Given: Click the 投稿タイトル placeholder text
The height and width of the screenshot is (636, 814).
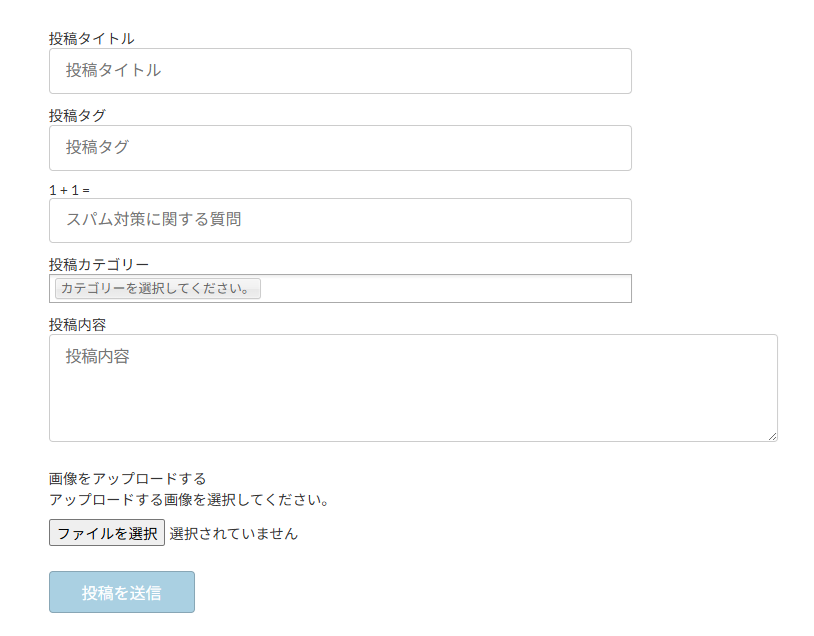Looking at the screenshot, I should tap(113, 71).
